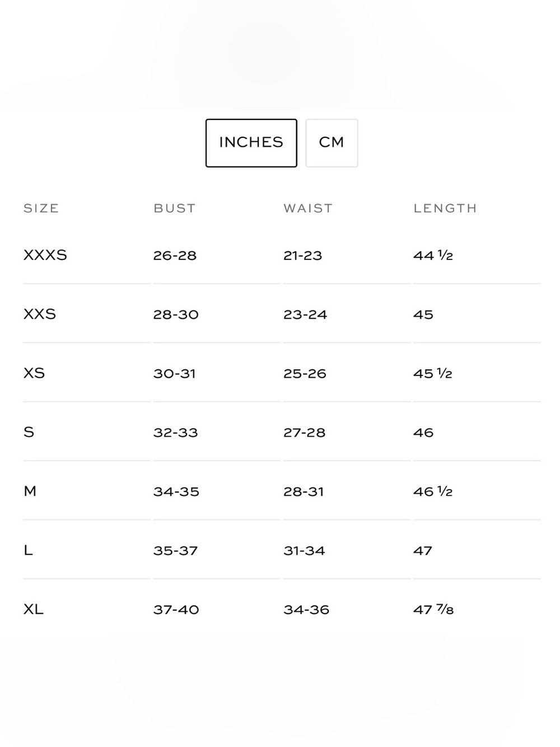Click the 26-28 bust measurement

click(175, 256)
